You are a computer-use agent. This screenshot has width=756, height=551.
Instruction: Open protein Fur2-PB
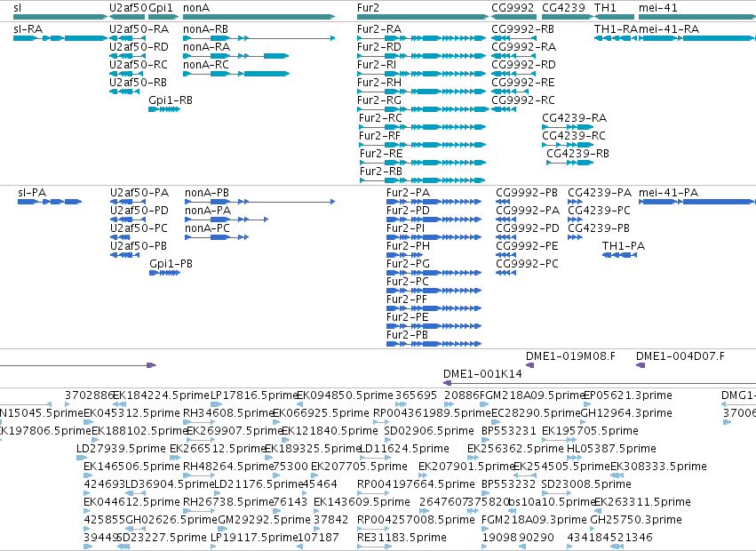tap(408, 335)
